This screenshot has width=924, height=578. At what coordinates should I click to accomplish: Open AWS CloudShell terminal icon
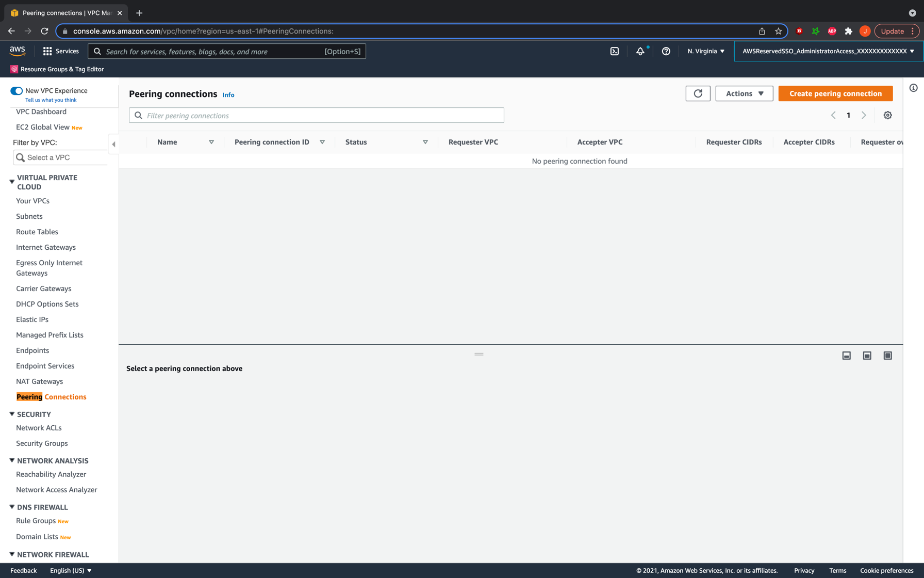point(614,51)
